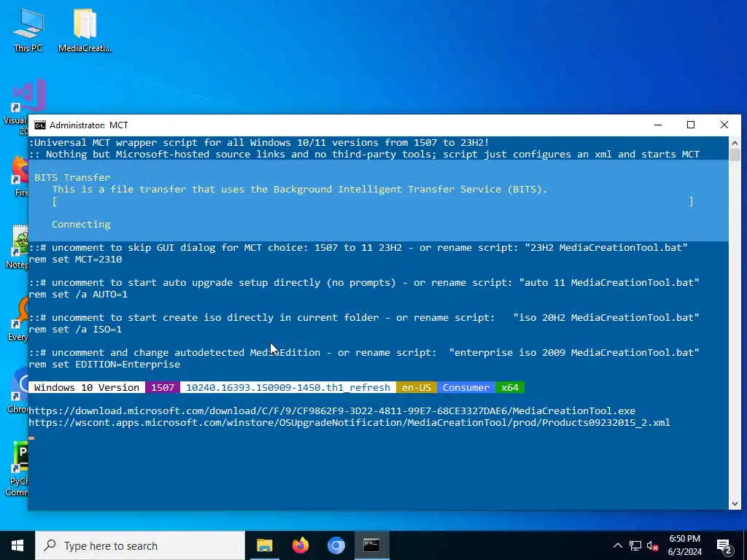Show hidden system tray icons
This screenshot has height=560, width=747.
[x=617, y=545]
